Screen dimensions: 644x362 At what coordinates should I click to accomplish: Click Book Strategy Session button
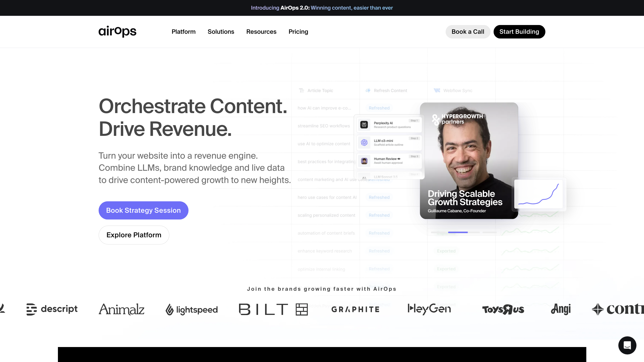tap(143, 210)
